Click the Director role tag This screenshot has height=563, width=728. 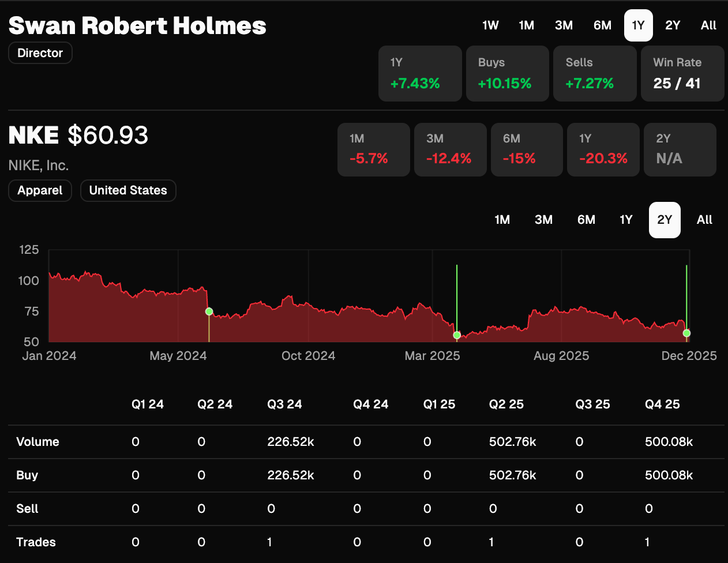tap(40, 53)
